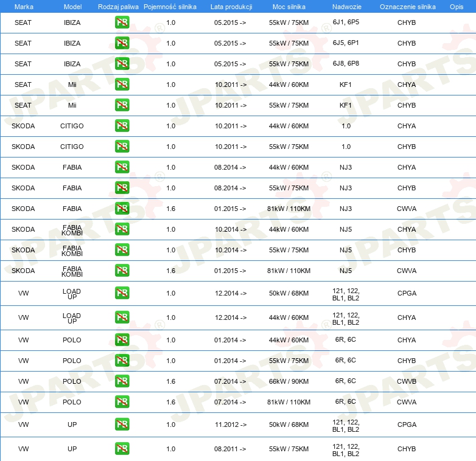Image resolution: width=476 pixels, height=461 pixels.
Task: Click the Model column header
Action: coord(72,7)
